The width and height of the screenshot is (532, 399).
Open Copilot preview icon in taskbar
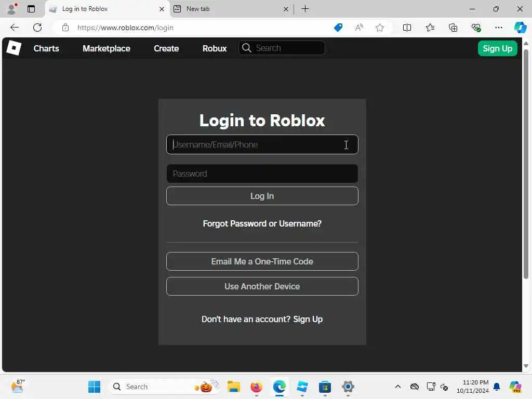pos(515,387)
